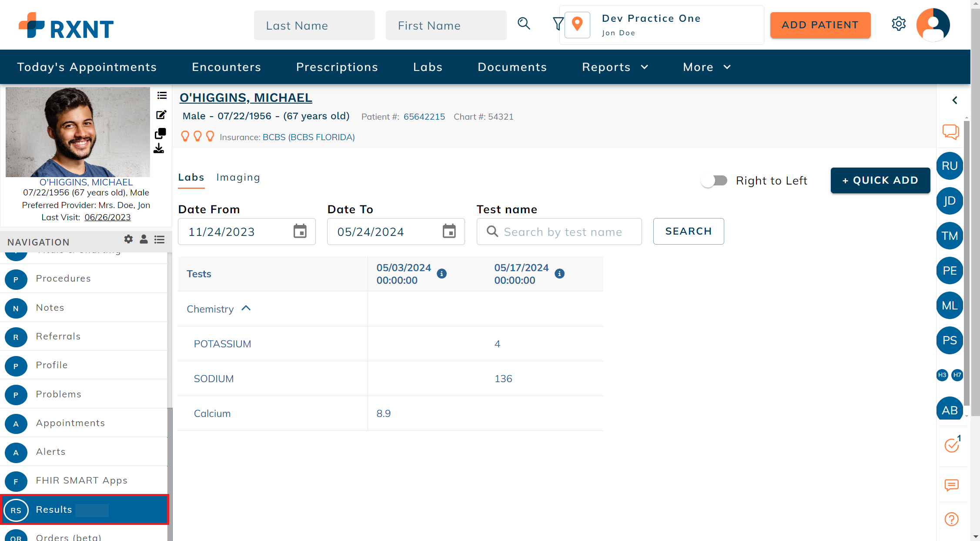Click the patient photo thumbnail
The height and width of the screenshot is (541, 980).
[x=78, y=132]
